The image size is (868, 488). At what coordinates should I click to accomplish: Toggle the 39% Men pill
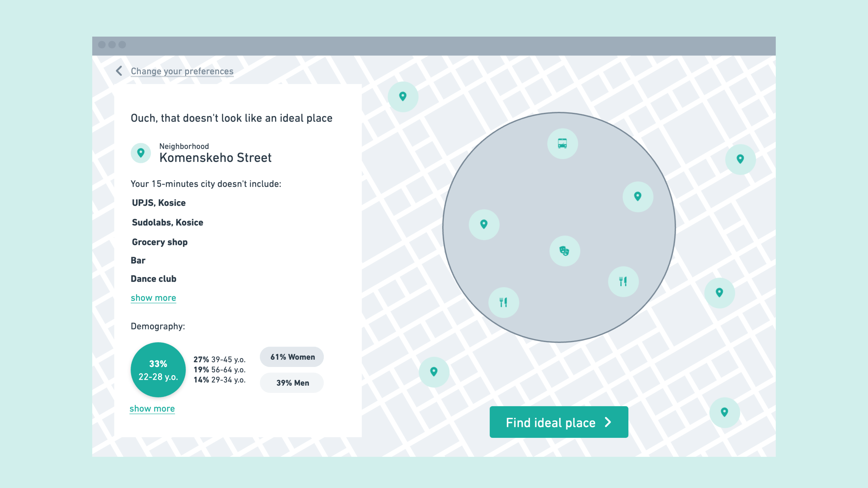(x=292, y=383)
